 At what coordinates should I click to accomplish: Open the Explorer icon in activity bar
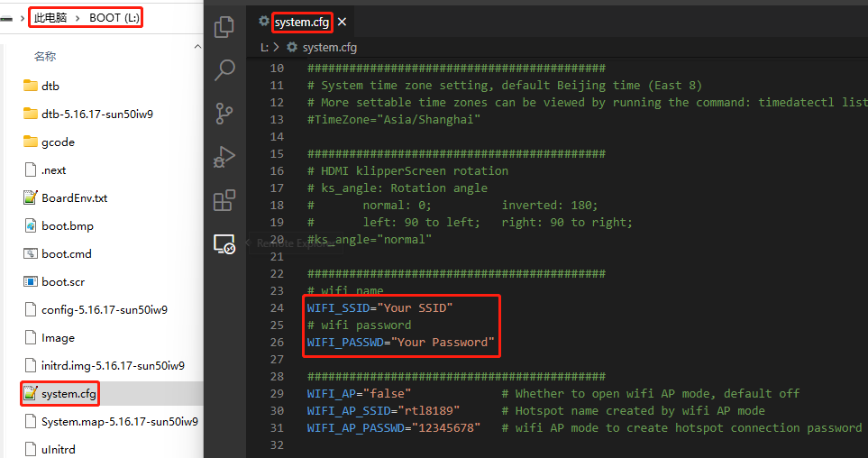(224, 27)
